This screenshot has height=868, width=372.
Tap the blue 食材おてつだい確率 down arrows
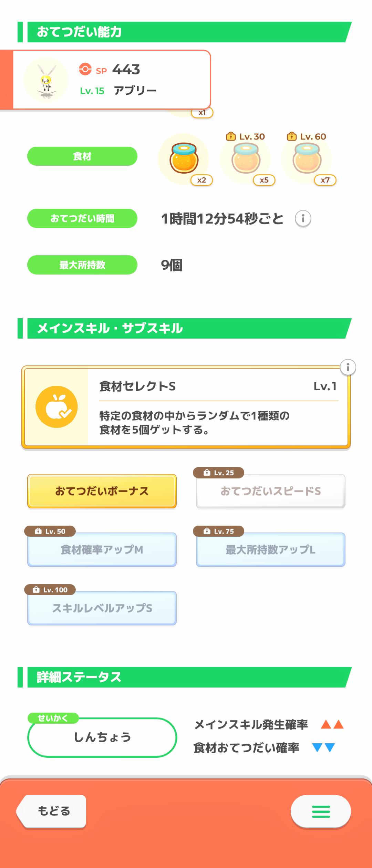(x=323, y=748)
